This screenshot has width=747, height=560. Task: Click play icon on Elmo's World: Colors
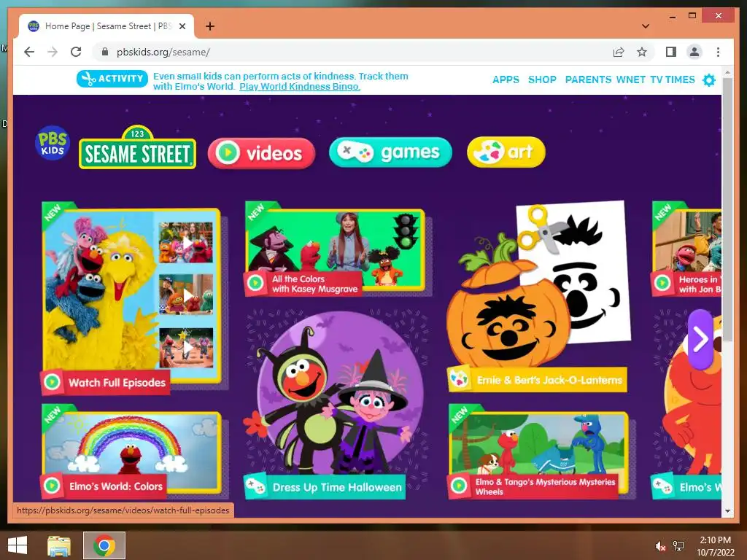tap(52, 485)
